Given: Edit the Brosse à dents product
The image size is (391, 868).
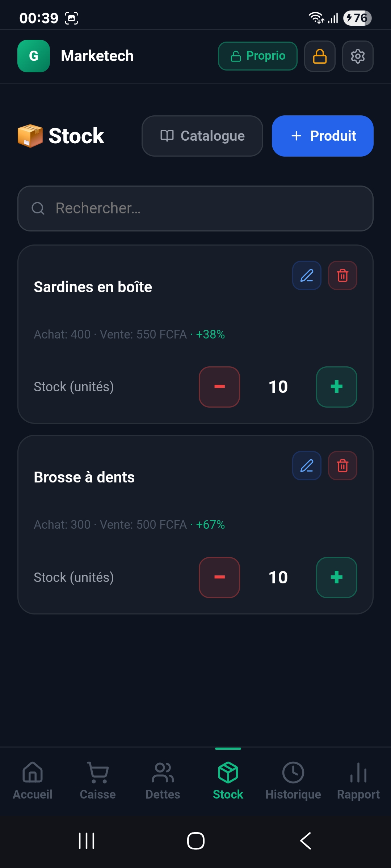Looking at the screenshot, I should [x=307, y=466].
